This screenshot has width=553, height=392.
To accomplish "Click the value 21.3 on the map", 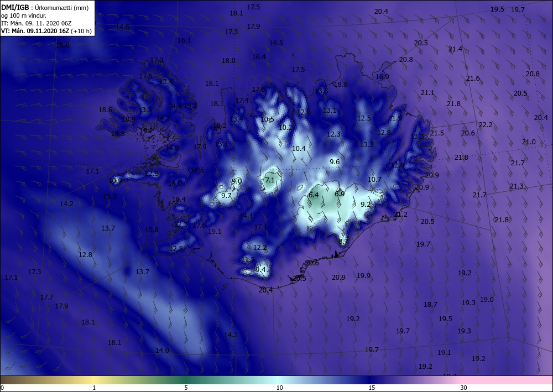I will (x=517, y=186).
